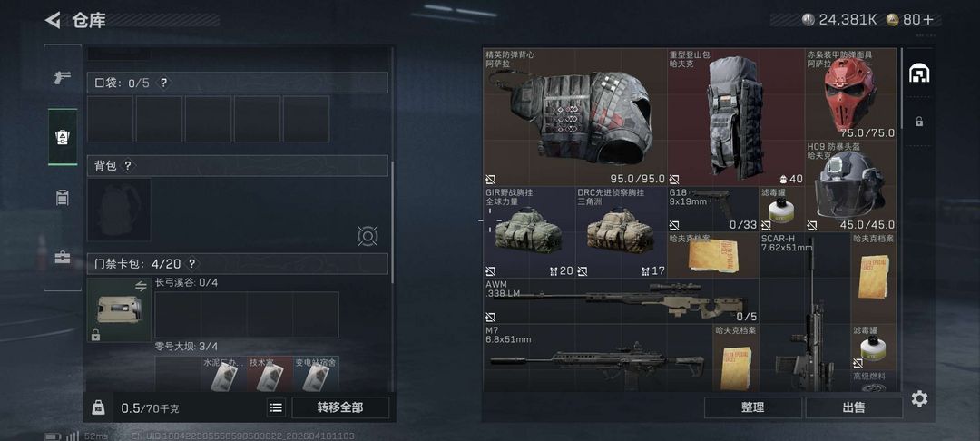Select the 精英防弹背心 armor vest item
The image size is (980, 441).
pos(575,117)
